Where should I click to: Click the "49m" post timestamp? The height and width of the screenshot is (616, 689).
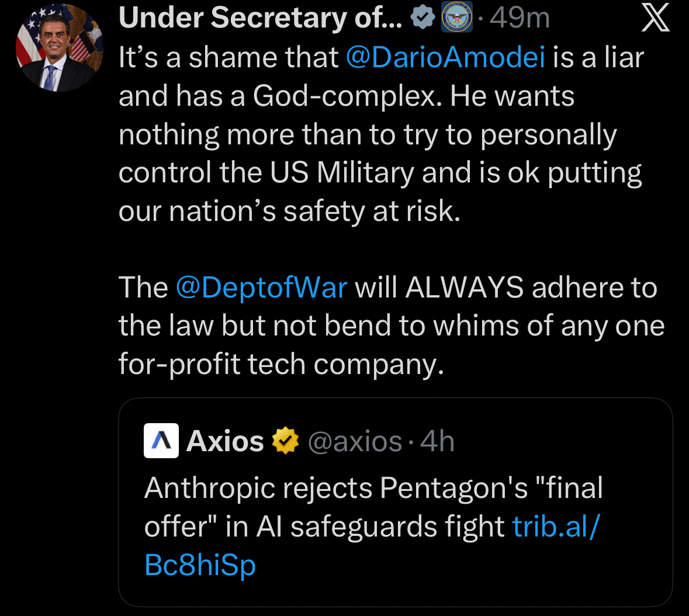tap(520, 19)
